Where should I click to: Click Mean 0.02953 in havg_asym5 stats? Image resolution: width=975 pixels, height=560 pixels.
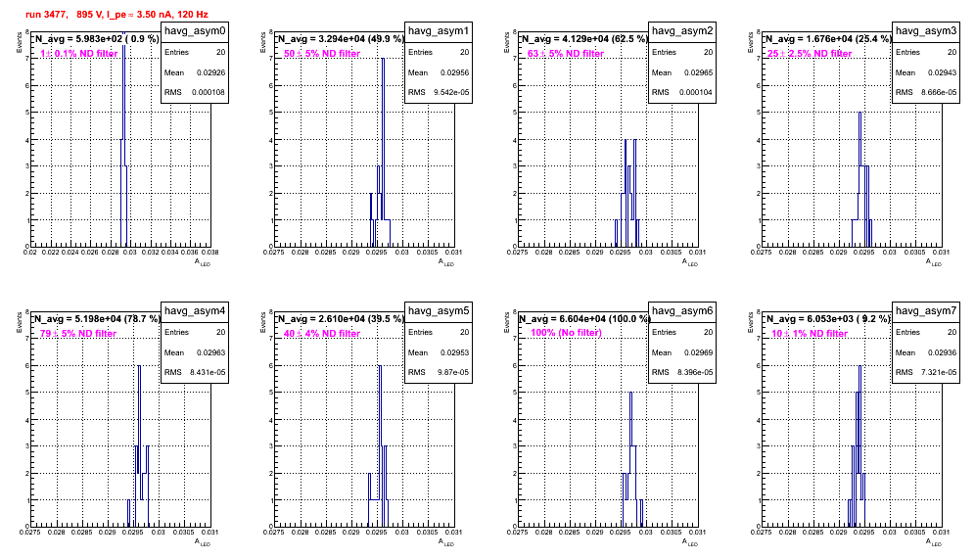click(x=439, y=352)
